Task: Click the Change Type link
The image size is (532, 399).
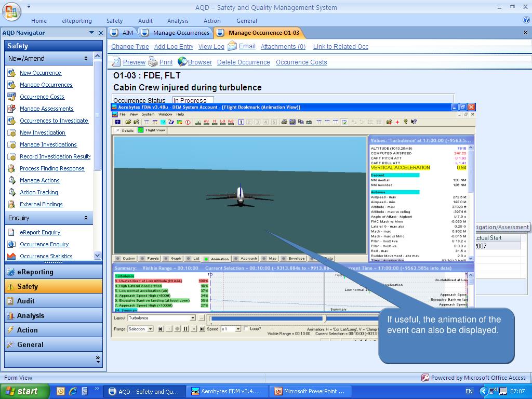Action: point(130,46)
